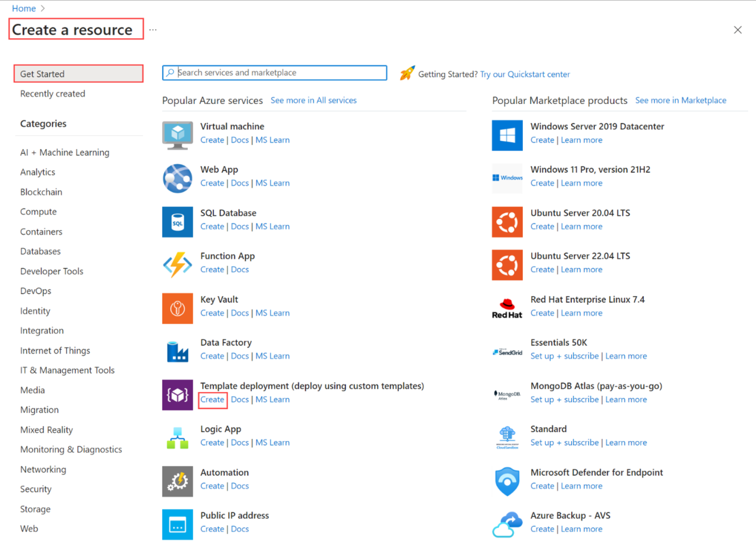Click the Ubuntu Server 20.04 LTS icon
Screen dimensions: 756x542
tap(507, 222)
